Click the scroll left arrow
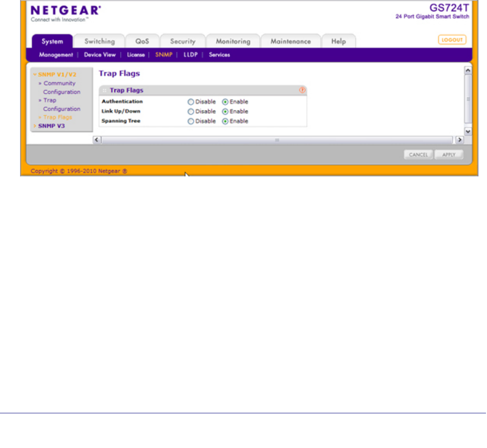The image size is (487, 448). (97, 140)
